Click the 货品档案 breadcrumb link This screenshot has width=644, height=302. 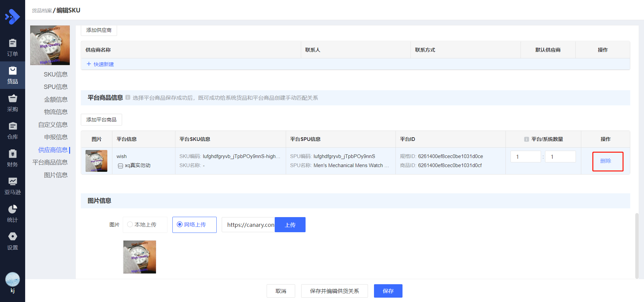(x=42, y=11)
